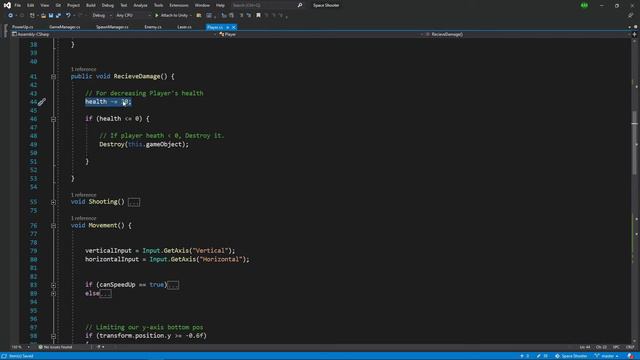Image resolution: width=640 pixels, height=360 pixels.
Task: Close the Player.cs tab
Action: [x=233, y=27]
